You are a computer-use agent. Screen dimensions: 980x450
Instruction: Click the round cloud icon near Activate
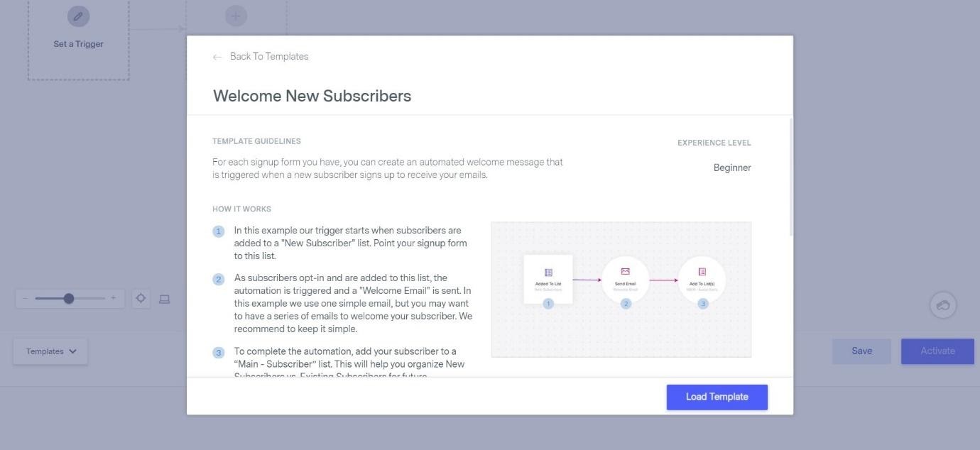(943, 305)
